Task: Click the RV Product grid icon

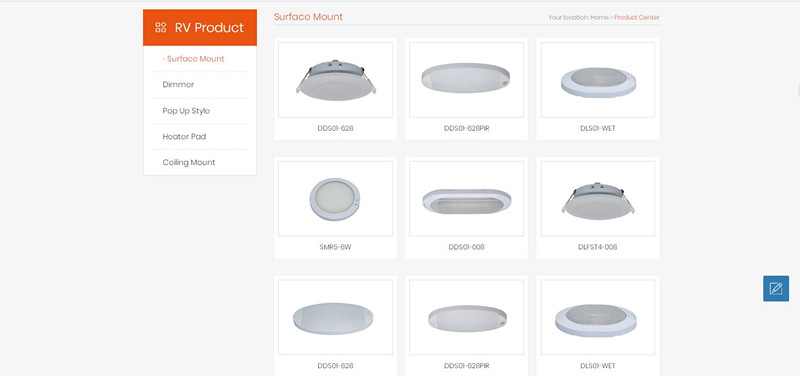Action: coord(161,28)
